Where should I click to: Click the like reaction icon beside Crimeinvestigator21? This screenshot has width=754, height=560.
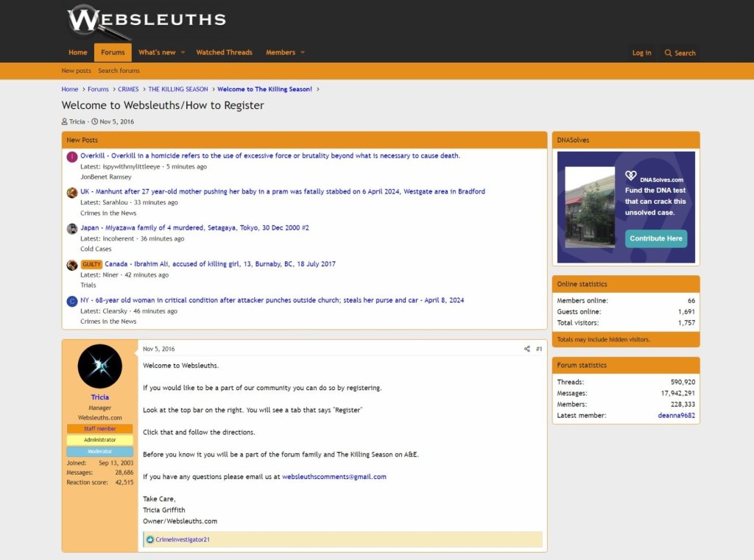click(x=150, y=539)
